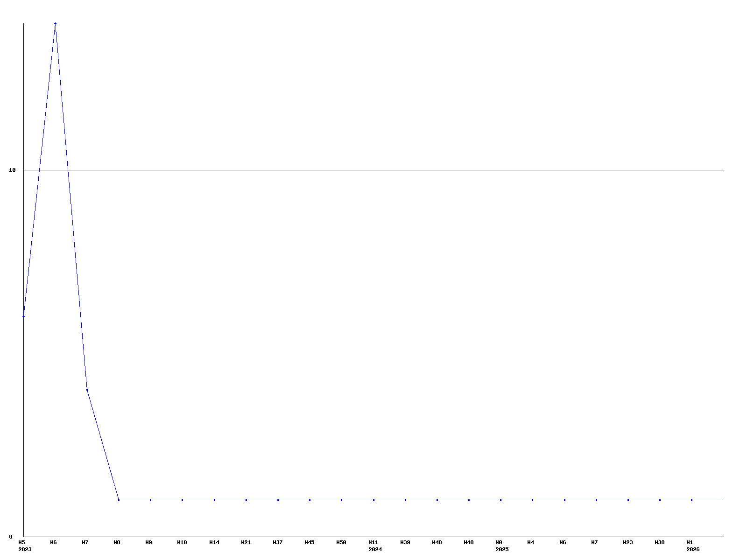Click the y-axis label 10

(x=13, y=170)
